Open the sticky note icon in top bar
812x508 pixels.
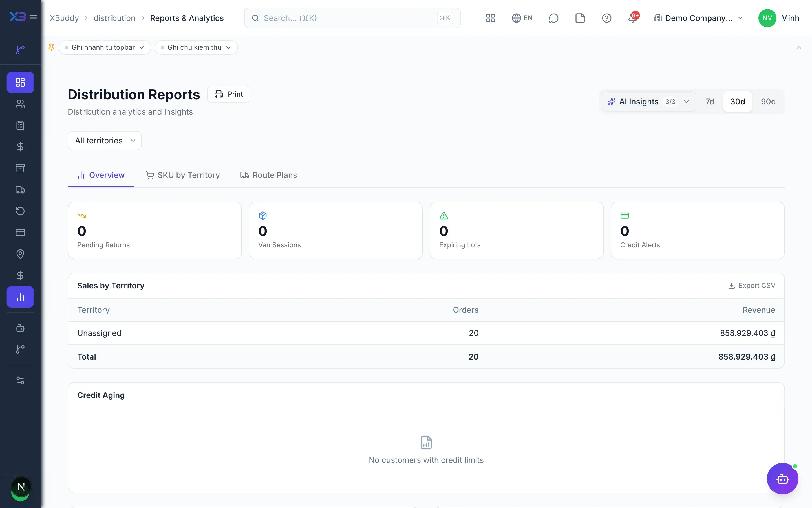[x=580, y=18]
